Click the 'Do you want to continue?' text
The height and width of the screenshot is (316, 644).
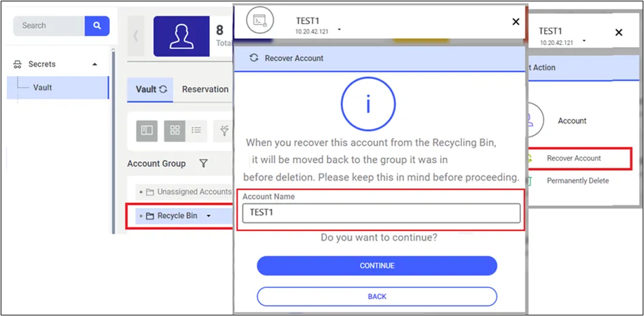[x=378, y=238]
